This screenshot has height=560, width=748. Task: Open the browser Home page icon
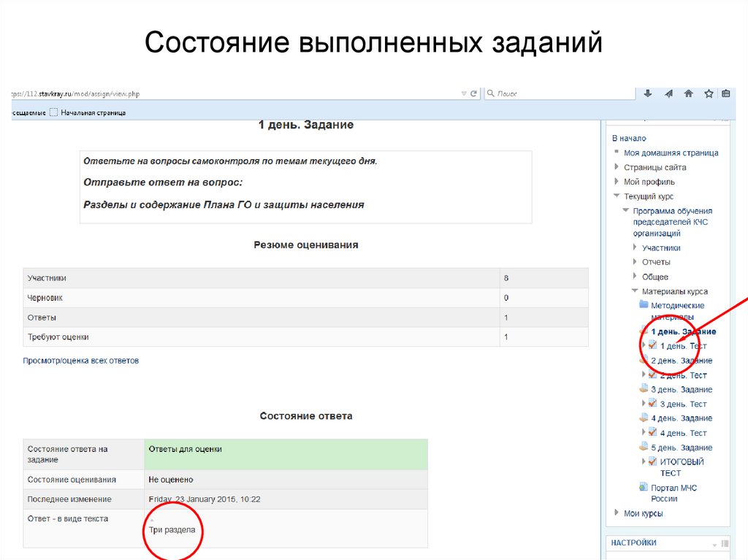(687, 93)
